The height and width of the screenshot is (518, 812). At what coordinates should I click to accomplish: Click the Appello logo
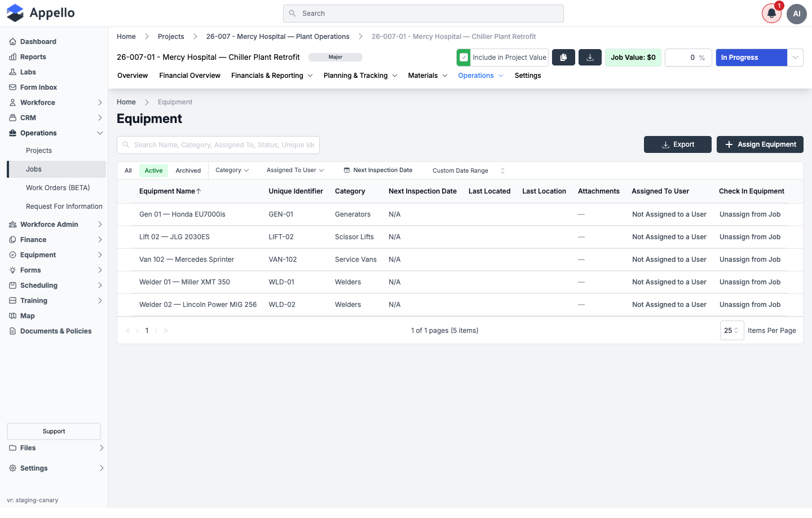(41, 13)
